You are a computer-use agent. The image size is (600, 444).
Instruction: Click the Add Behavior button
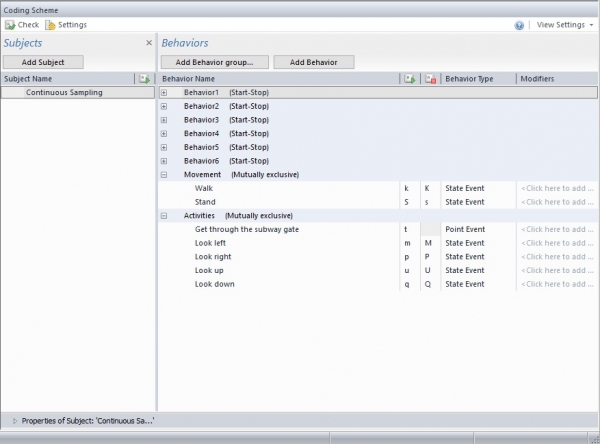click(x=313, y=62)
